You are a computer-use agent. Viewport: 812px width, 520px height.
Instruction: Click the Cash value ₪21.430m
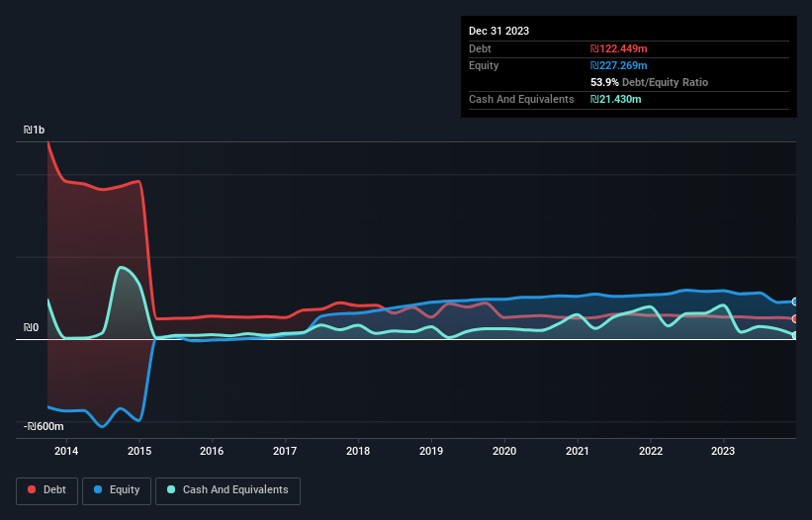coord(615,99)
